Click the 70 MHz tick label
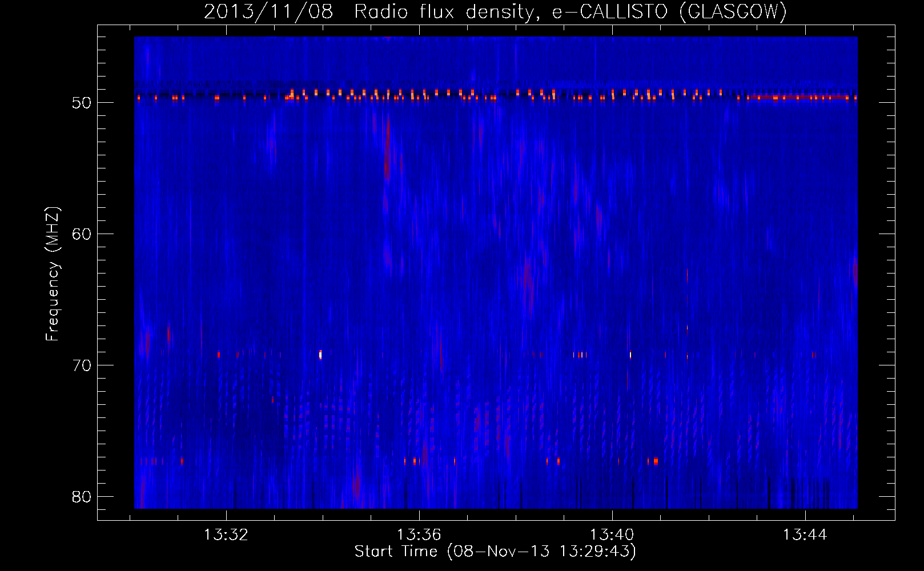Viewport: 924px width, 571px height. (82, 365)
